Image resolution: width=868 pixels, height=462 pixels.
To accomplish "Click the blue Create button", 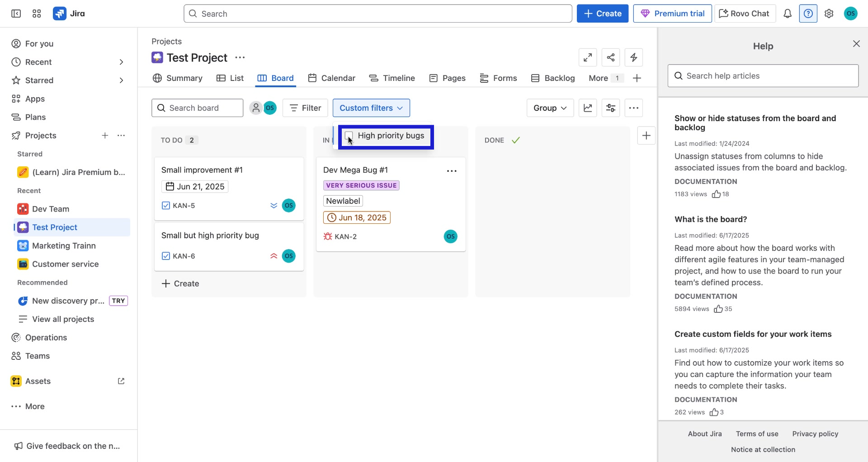I will [602, 14].
